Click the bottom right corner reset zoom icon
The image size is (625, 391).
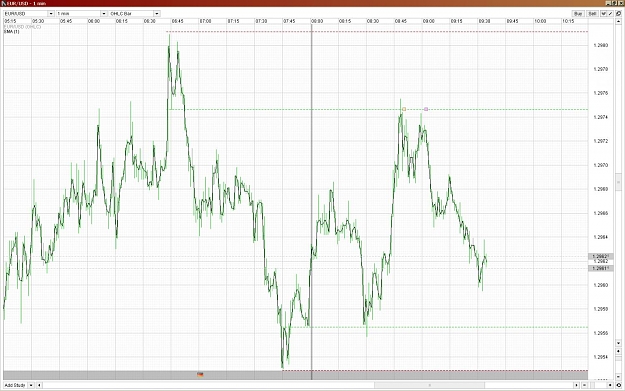[619, 385]
